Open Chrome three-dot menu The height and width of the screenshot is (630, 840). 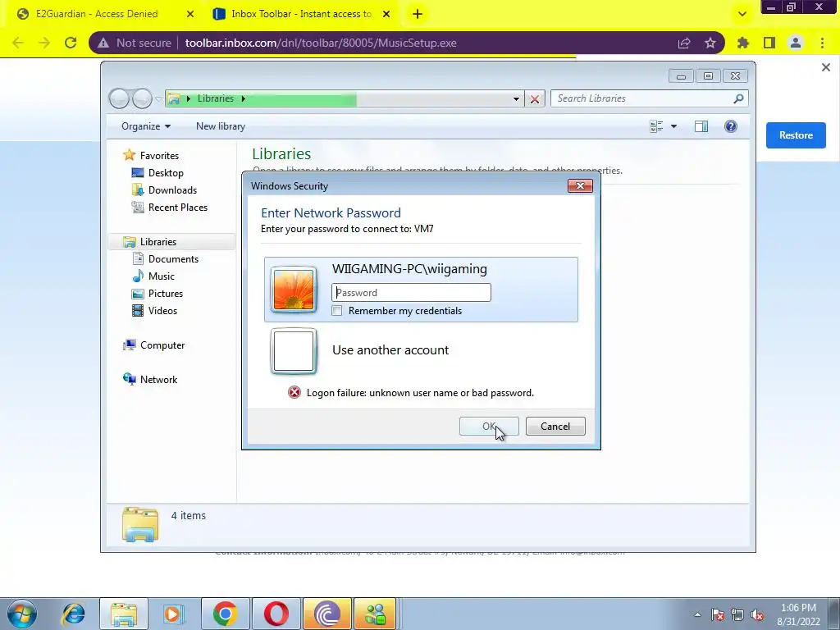822,43
